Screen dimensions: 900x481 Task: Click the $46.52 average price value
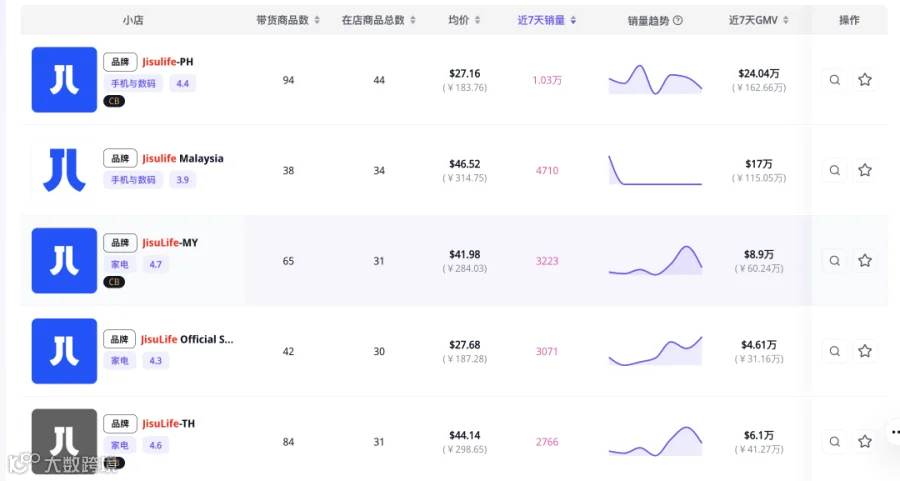click(x=464, y=164)
